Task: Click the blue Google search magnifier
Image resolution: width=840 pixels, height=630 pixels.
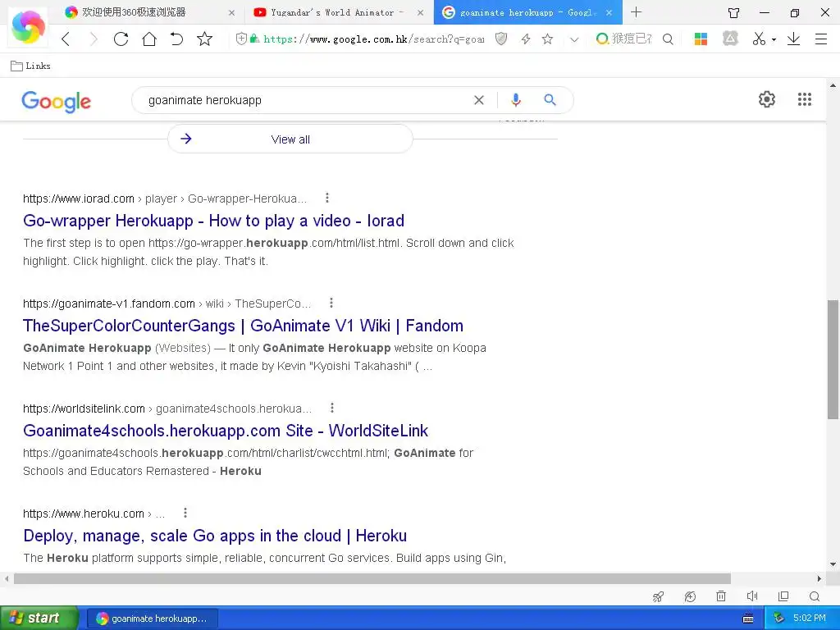Action: [x=550, y=99]
